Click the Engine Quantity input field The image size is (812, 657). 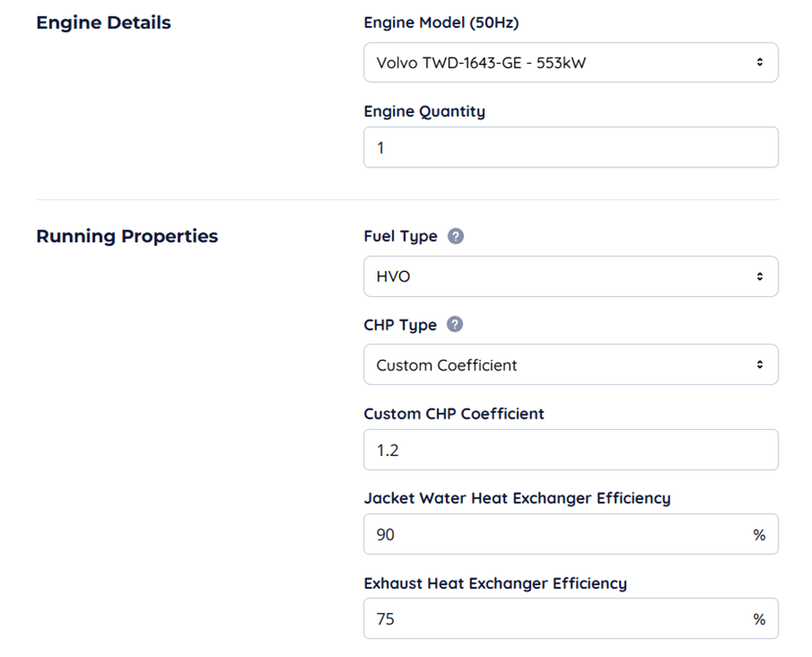point(570,147)
